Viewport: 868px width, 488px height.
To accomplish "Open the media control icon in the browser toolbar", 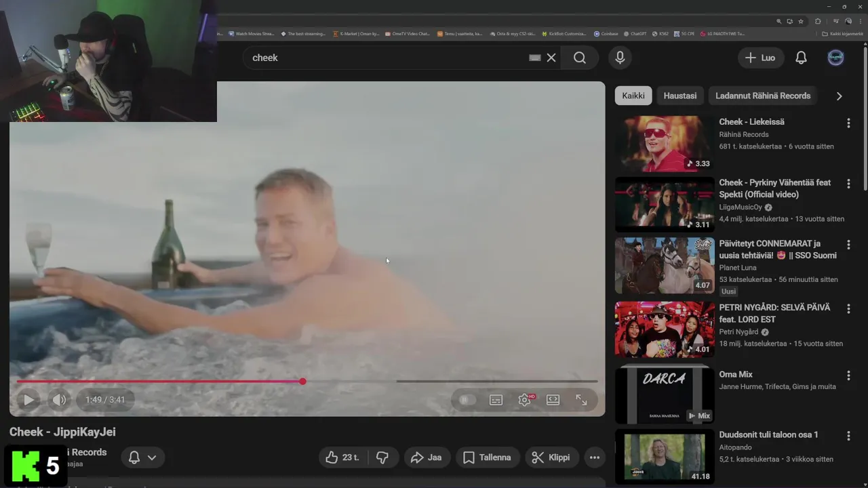I will (x=837, y=21).
